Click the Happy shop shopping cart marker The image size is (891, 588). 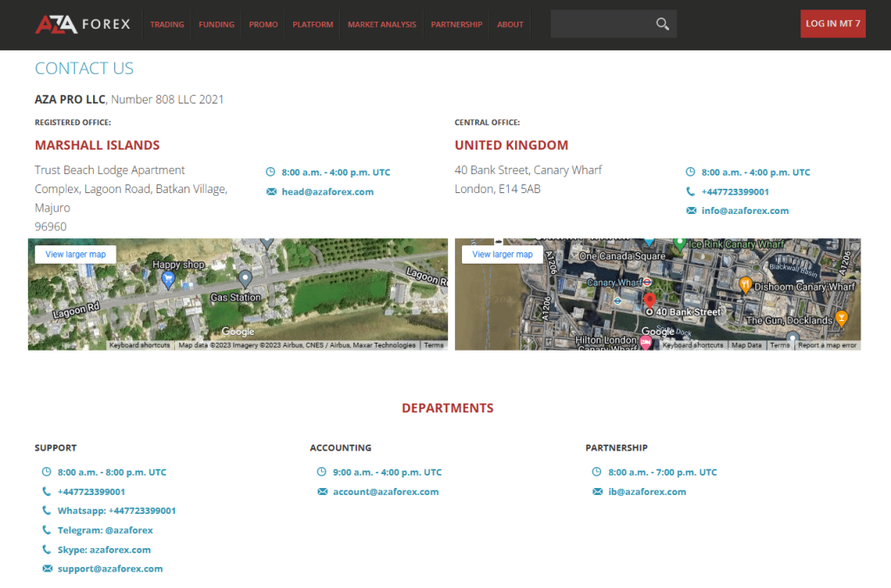(x=168, y=279)
